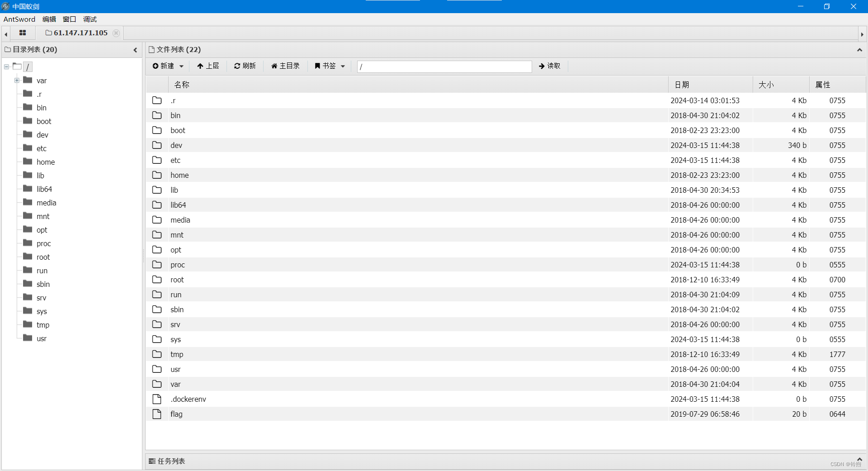Select the .r folder in the directory tree
Image resolution: width=868 pixels, height=471 pixels.
point(39,94)
